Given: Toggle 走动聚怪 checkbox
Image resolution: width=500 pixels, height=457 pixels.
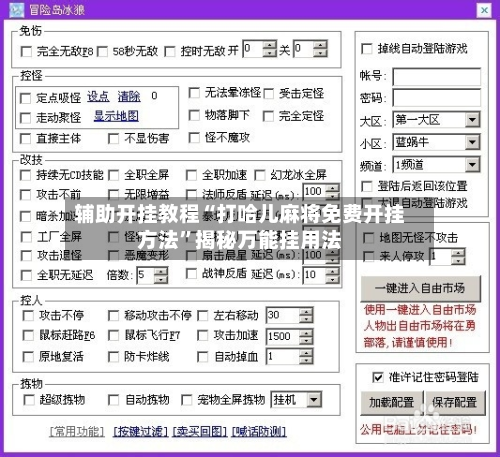Looking at the screenshot, I should coord(25,118).
